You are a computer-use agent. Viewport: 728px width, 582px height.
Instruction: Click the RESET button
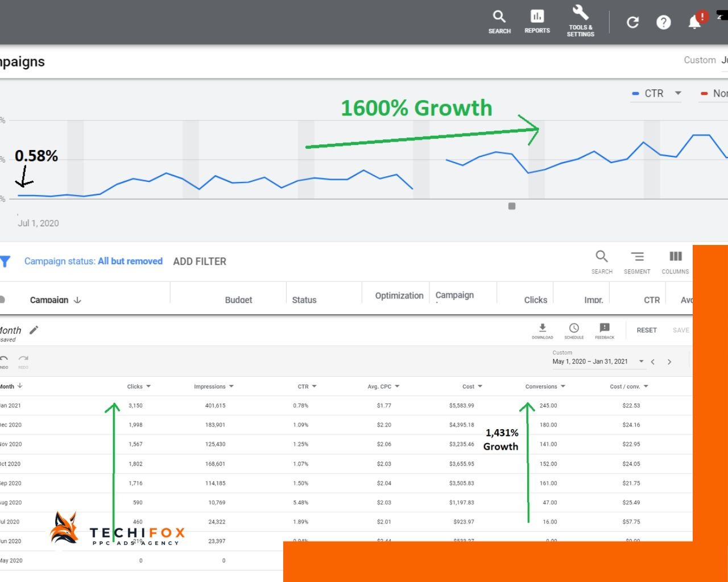pyautogui.click(x=647, y=330)
